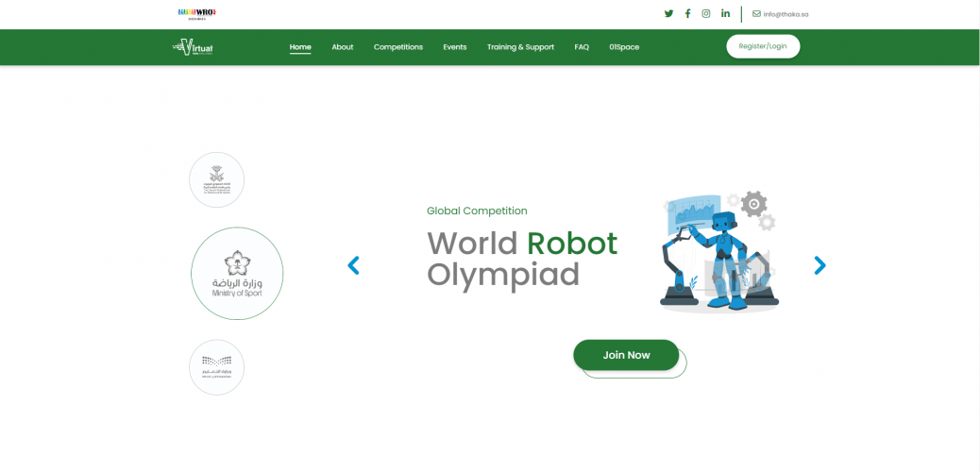980x472 pixels.
Task: Click the World Robot Olympiad heading
Action: tap(522, 259)
